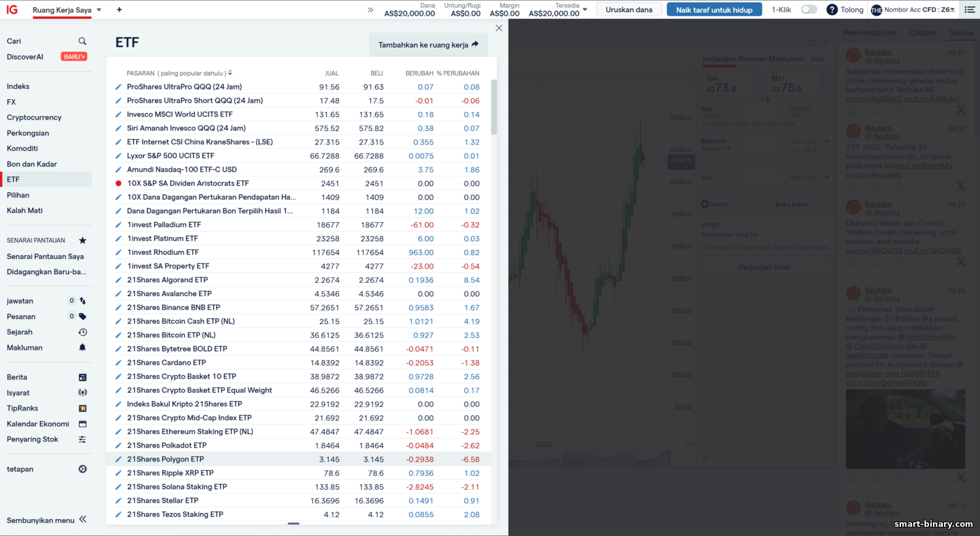
Task: Click the pencil icon beside 21Shares Polygon ETP
Action: click(x=118, y=460)
